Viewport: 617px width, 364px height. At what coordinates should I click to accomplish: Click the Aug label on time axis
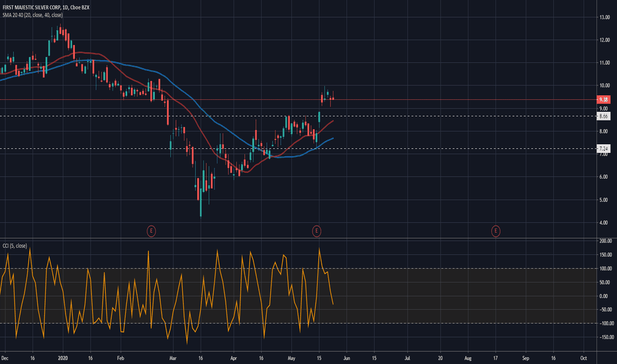[468, 359]
